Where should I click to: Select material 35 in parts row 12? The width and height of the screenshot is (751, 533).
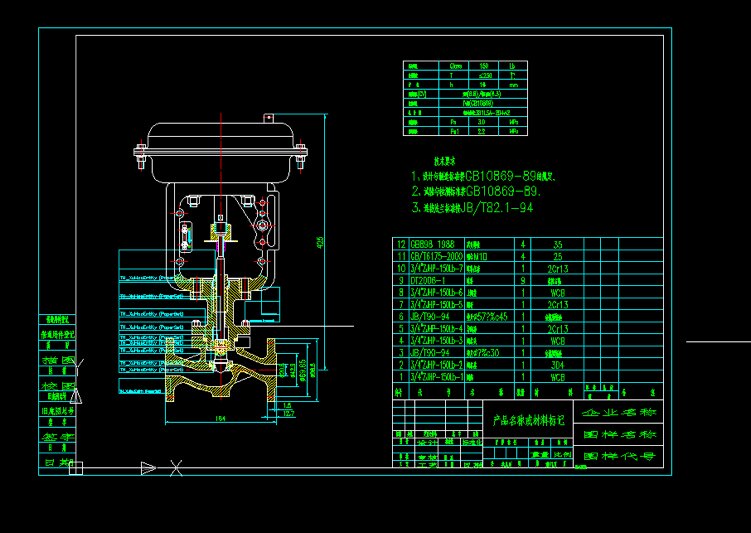(558, 244)
